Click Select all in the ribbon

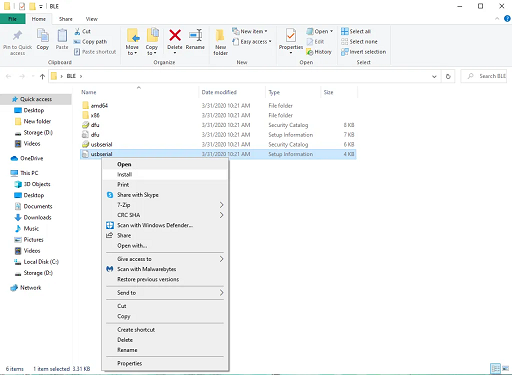356,31
